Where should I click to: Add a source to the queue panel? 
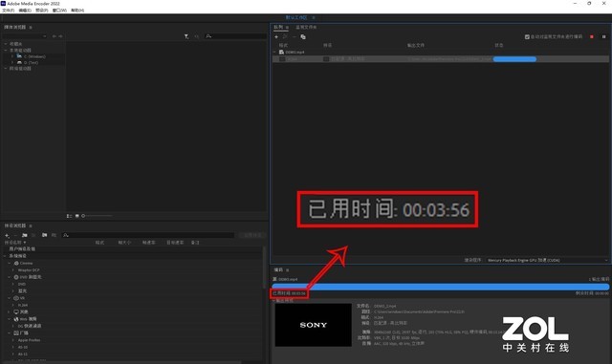click(276, 36)
